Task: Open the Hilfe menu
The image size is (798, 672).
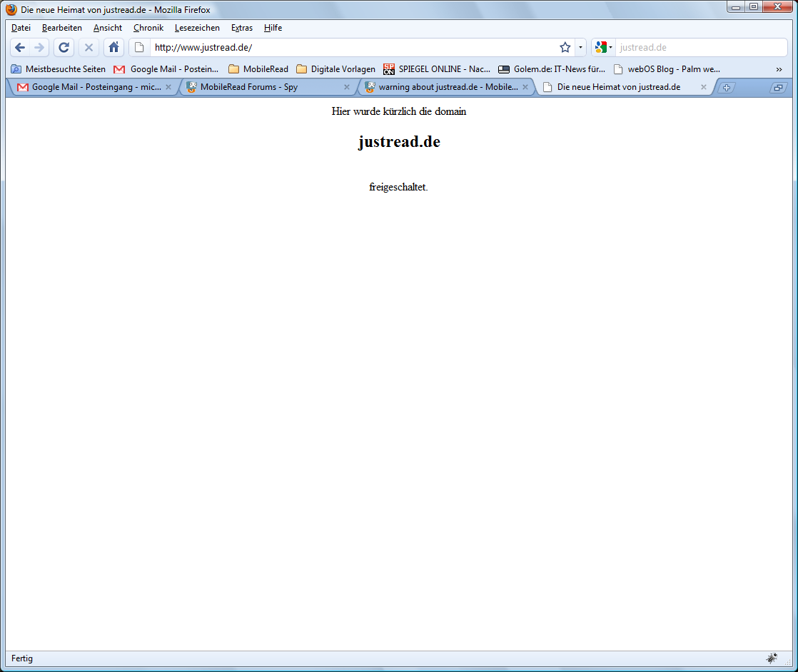Action: coord(273,28)
